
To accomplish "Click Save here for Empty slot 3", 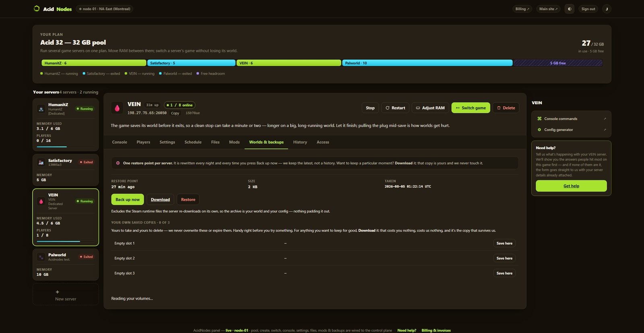I will (504, 273).
